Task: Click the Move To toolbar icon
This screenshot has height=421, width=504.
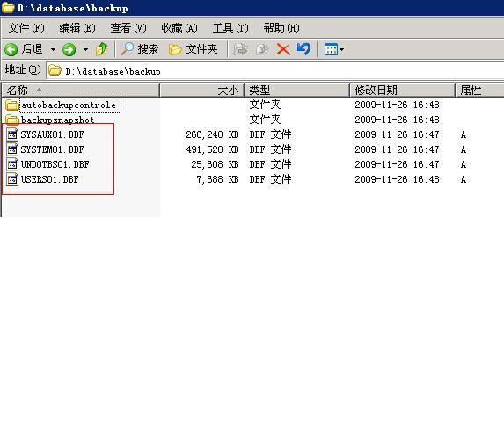Action: 240,49
